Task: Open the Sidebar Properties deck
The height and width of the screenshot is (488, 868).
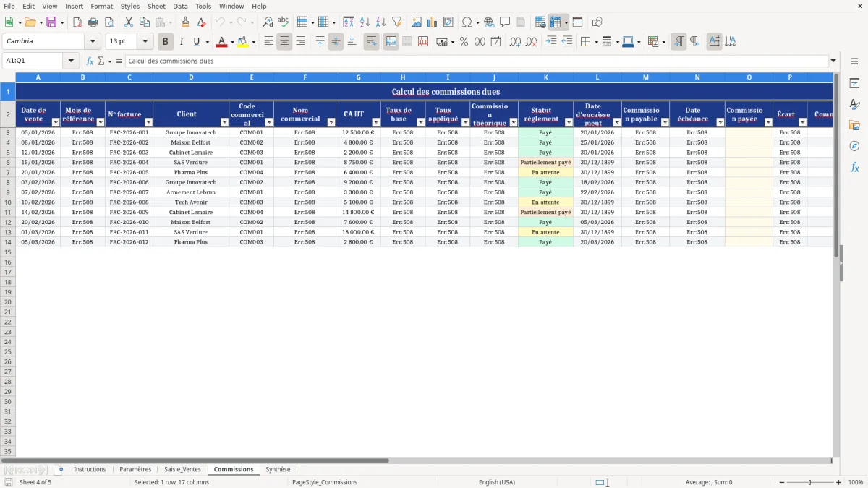Action: 854,84
